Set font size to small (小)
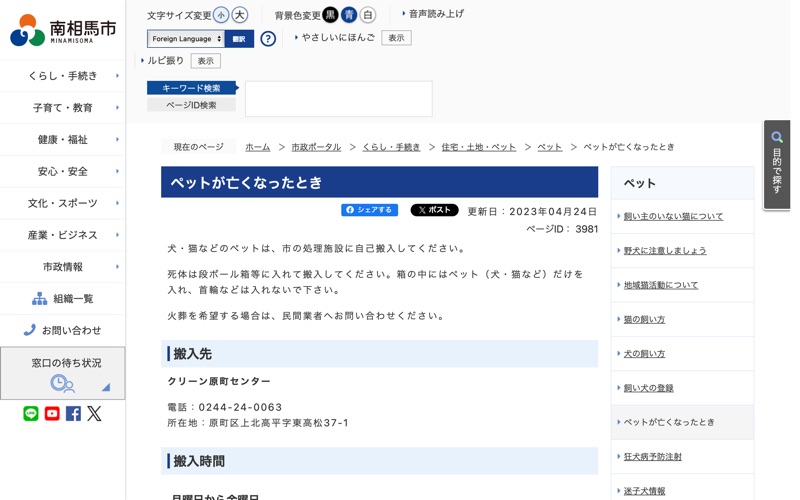Screen dimensions: 800x500 (x=221, y=15)
